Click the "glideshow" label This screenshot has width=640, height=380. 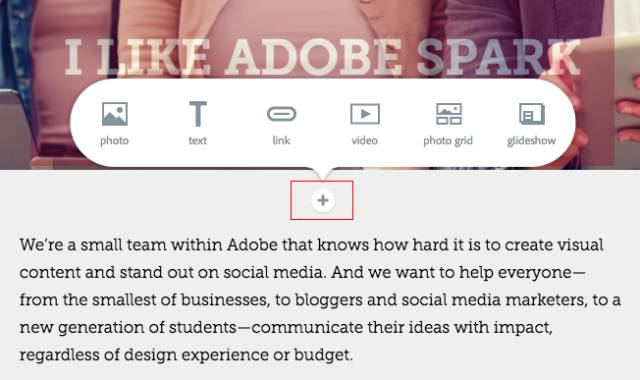[531, 141]
